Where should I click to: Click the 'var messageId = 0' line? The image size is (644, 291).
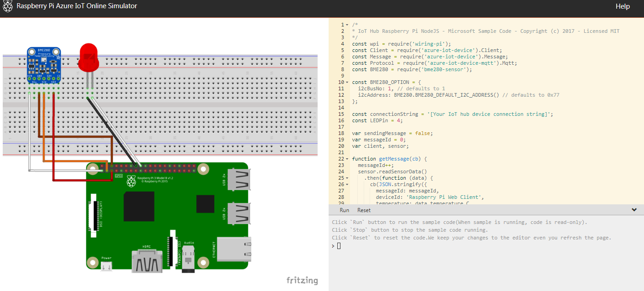378,140
